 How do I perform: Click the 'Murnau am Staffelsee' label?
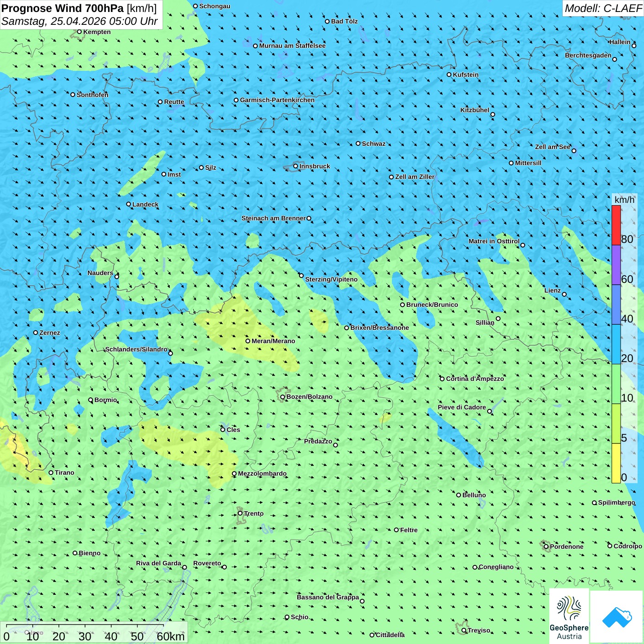pyautogui.click(x=293, y=46)
